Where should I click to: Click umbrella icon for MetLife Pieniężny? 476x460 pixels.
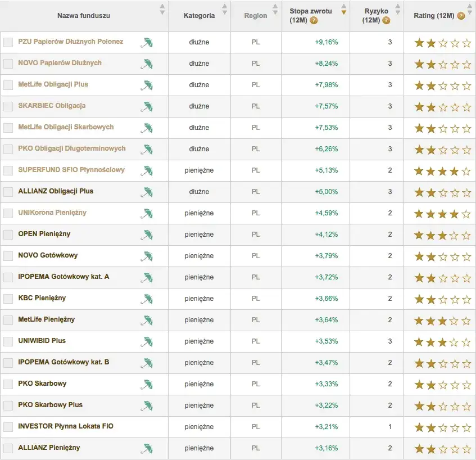[147, 321]
